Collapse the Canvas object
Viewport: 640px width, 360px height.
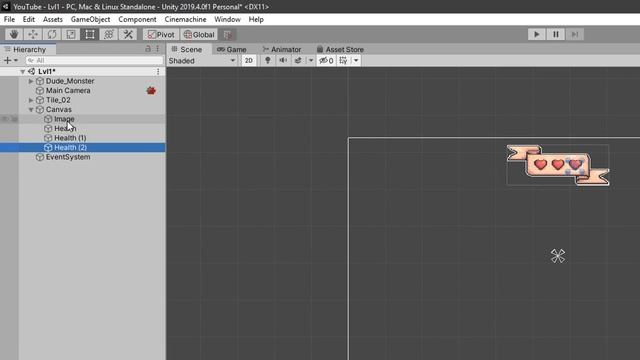[31, 110]
